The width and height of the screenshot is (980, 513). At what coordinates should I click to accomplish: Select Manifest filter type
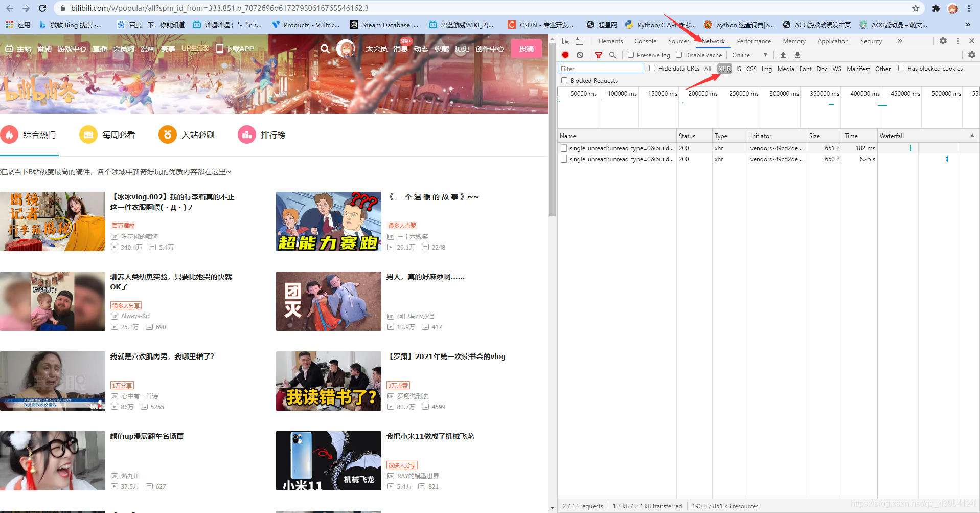pyautogui.click(x=858, y=69)
